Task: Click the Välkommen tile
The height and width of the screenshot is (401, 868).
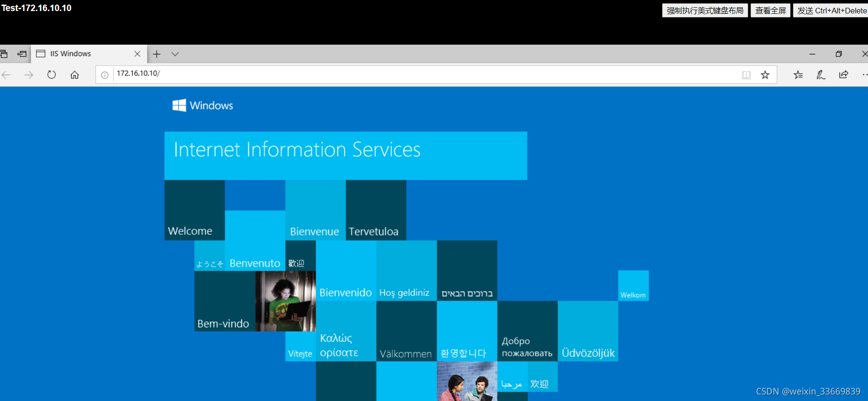Action: [406, 331]
